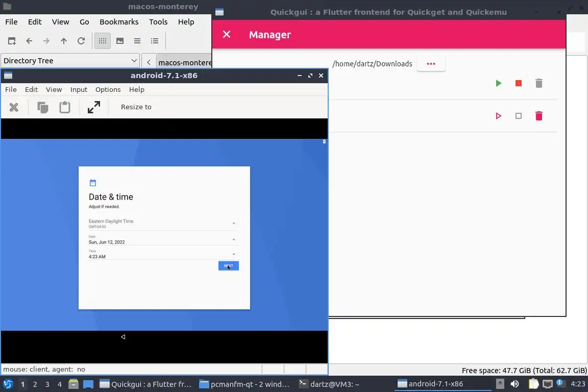Switch to workspace 3
The height and width of the screenshot is (392, 588).
click(x=47, y=384)
